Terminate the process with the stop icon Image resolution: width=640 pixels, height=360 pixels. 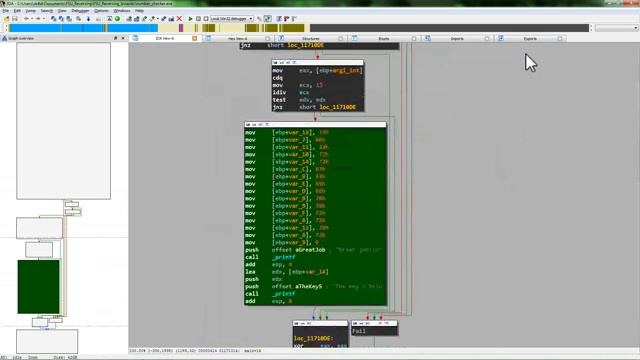point(206,19)
